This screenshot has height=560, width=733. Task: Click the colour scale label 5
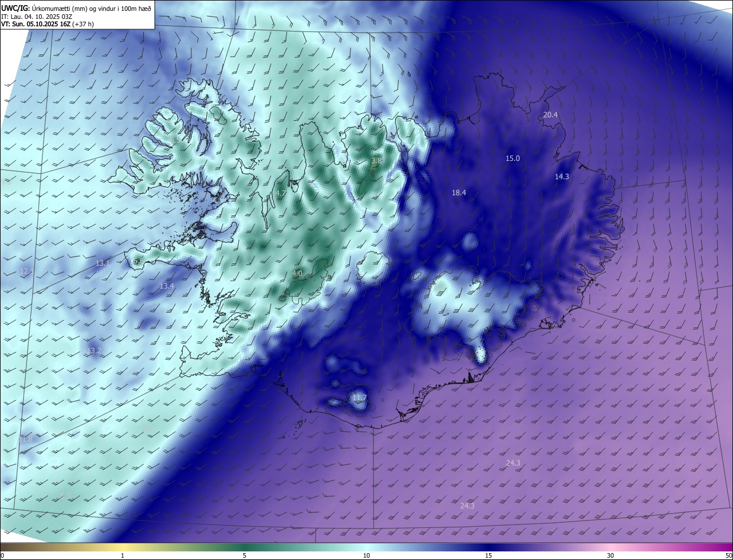[245, 555]
